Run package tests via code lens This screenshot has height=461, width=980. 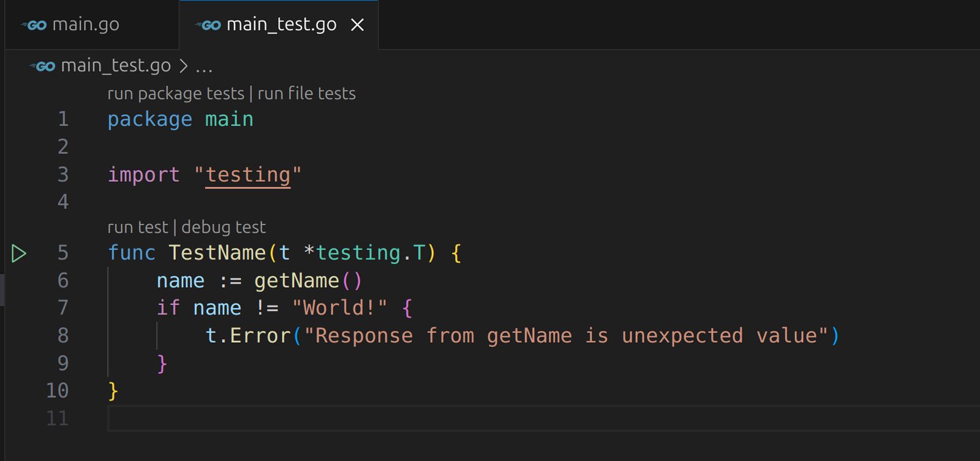click(176, 94)
